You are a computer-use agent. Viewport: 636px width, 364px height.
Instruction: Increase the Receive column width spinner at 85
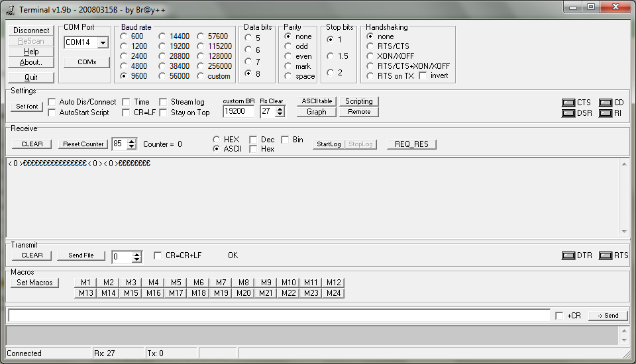click(131, 141)
